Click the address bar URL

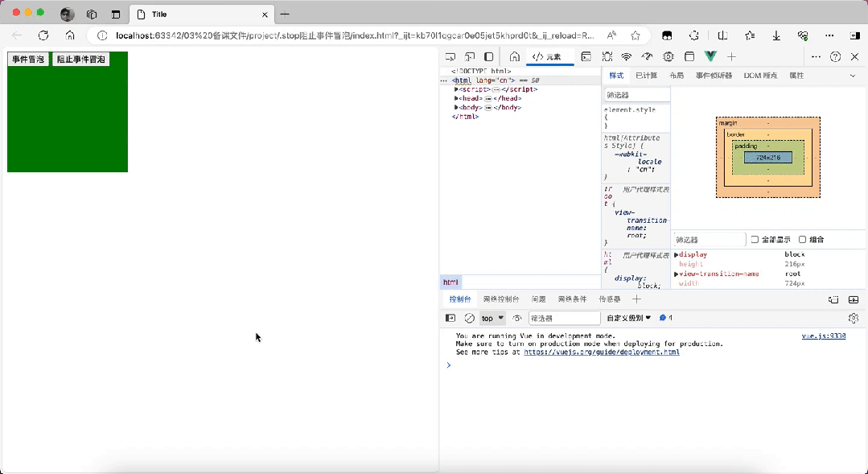coord(354,35)
